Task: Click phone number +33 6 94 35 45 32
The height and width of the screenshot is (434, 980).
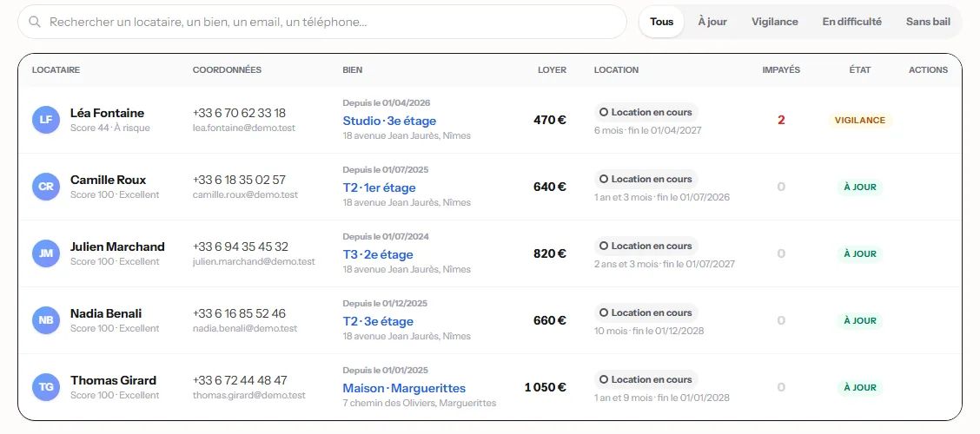Action: [x=241, y=247]
